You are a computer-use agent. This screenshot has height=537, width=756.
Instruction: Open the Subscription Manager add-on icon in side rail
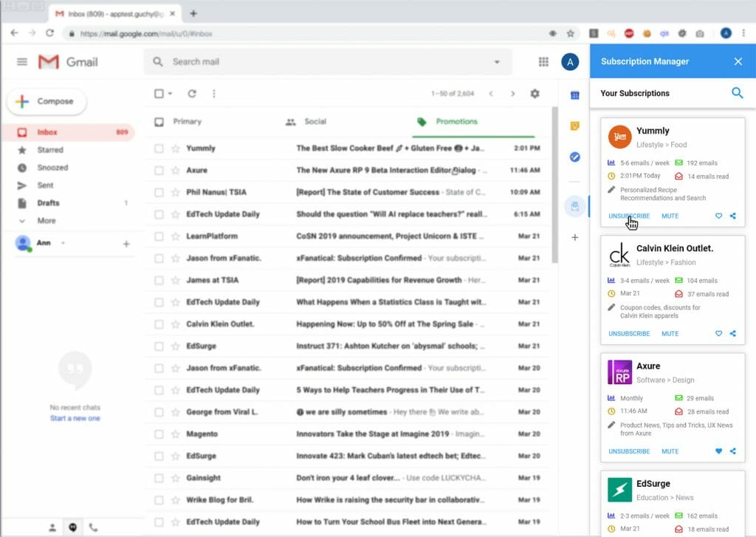click(x=574, y=207)
